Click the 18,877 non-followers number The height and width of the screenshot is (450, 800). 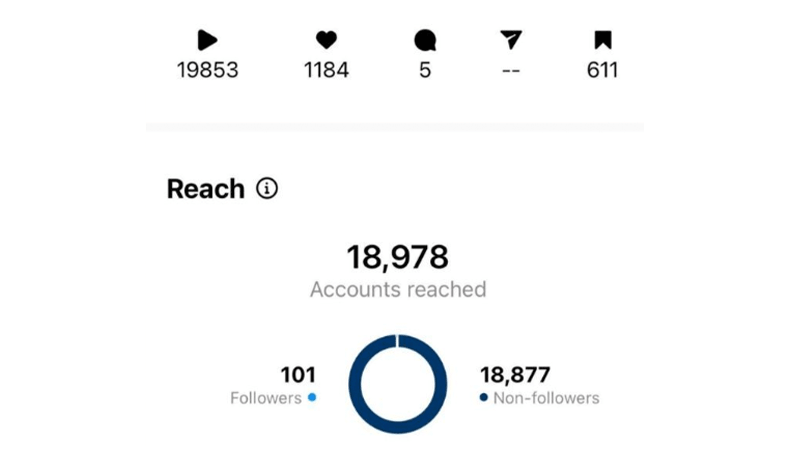(x=517, y=375)
